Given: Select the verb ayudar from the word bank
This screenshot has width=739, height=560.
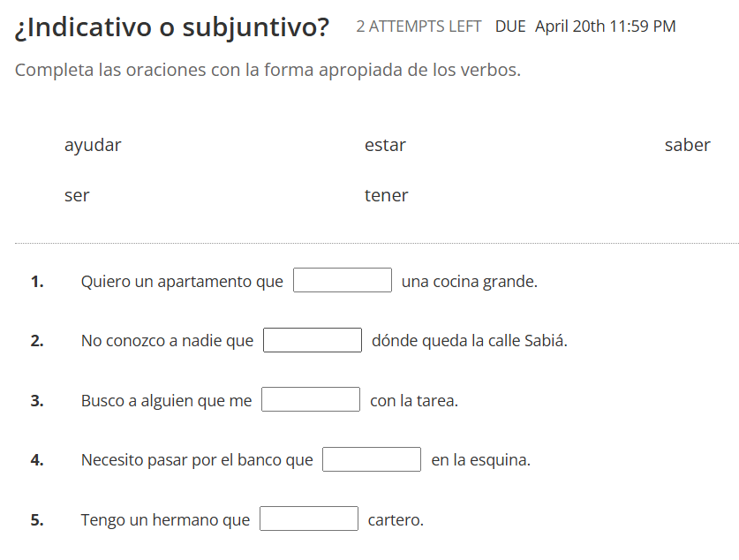Looking at the screenshot, I should click(x=92, y=145).
